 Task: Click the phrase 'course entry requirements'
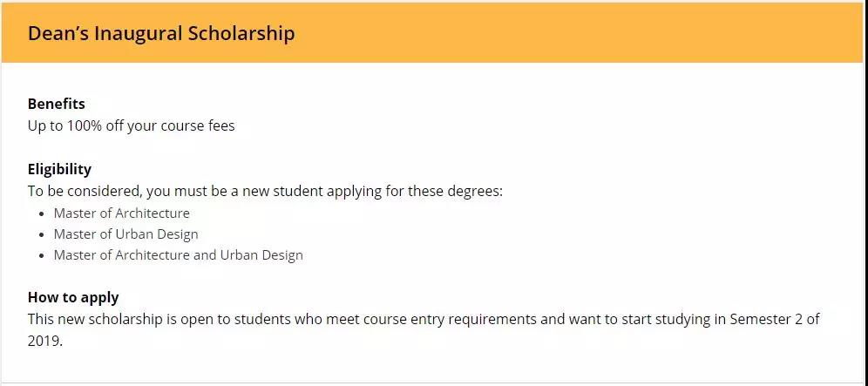[453, 319]
